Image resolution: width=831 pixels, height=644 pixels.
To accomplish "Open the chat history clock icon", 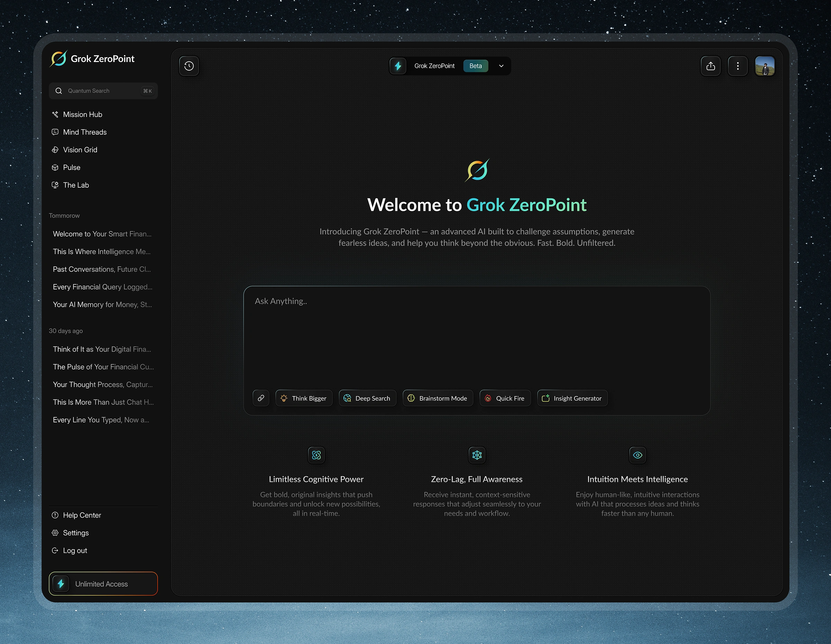I will [189, 66].
